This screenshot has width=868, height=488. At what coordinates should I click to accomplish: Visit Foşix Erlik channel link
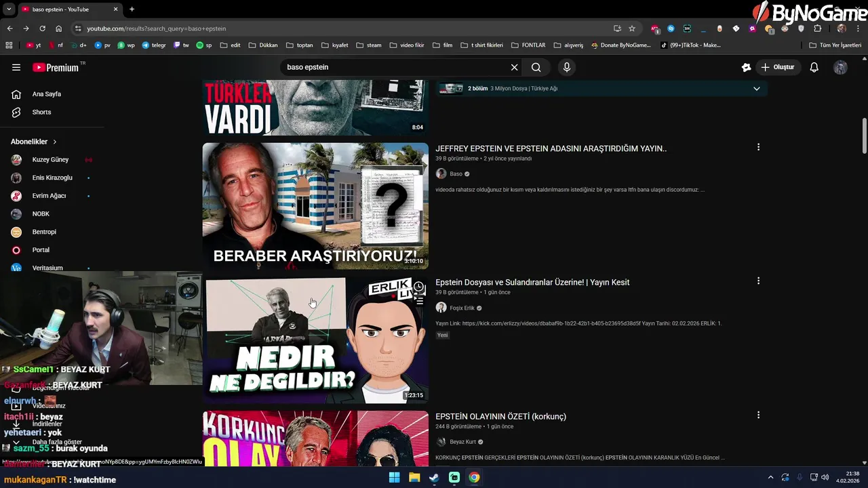point(462,308)
